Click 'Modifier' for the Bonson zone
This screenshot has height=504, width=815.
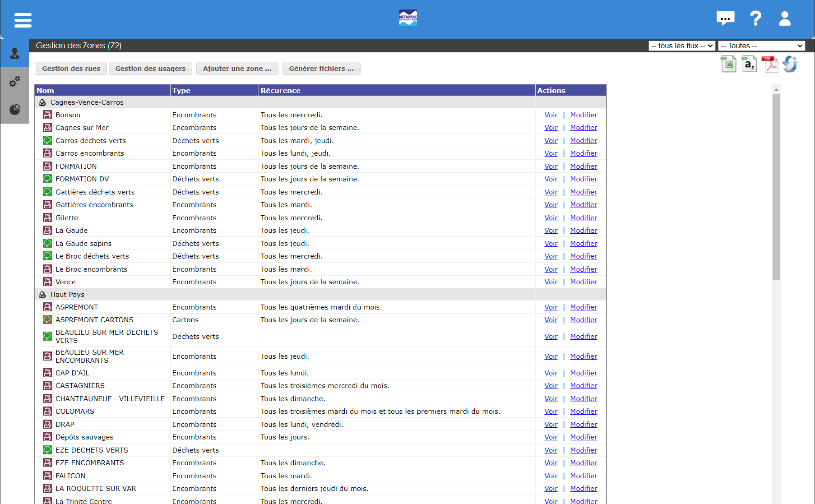[x=583, y=115]
